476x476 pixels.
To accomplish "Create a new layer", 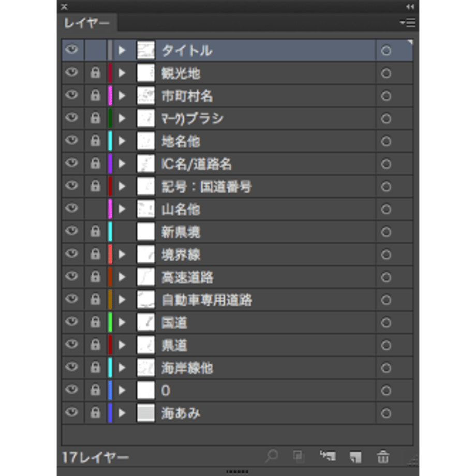I will [x=355, y=456].
